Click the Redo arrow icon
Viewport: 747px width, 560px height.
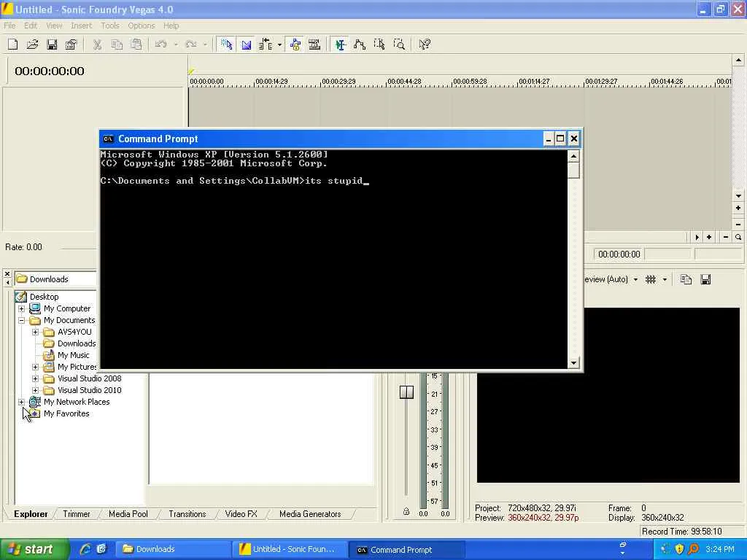tap(191, 44)
